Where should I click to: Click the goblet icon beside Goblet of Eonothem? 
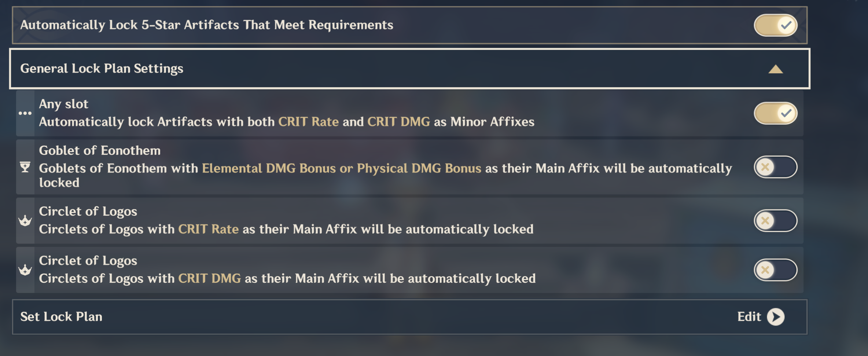25,167
